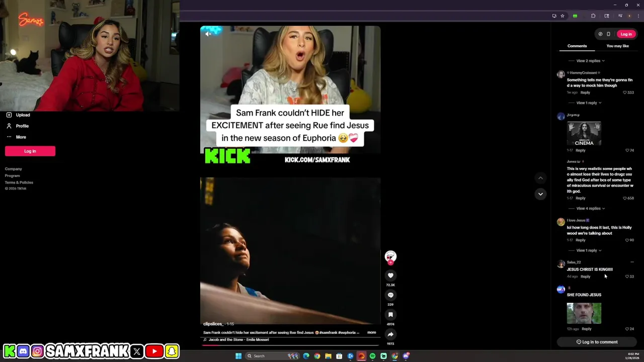Switch to the Comments tab
644x362 pixels.
pyautogui.click(x=577, y=46)
